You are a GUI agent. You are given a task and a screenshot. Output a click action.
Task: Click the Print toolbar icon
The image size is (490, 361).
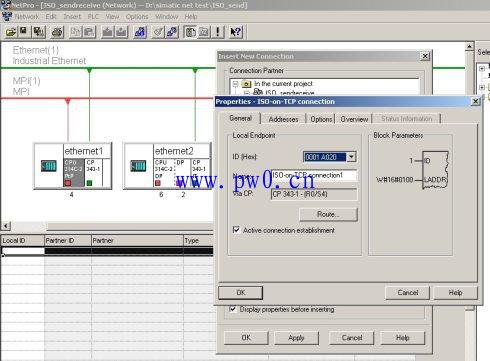tap(57, 32)
